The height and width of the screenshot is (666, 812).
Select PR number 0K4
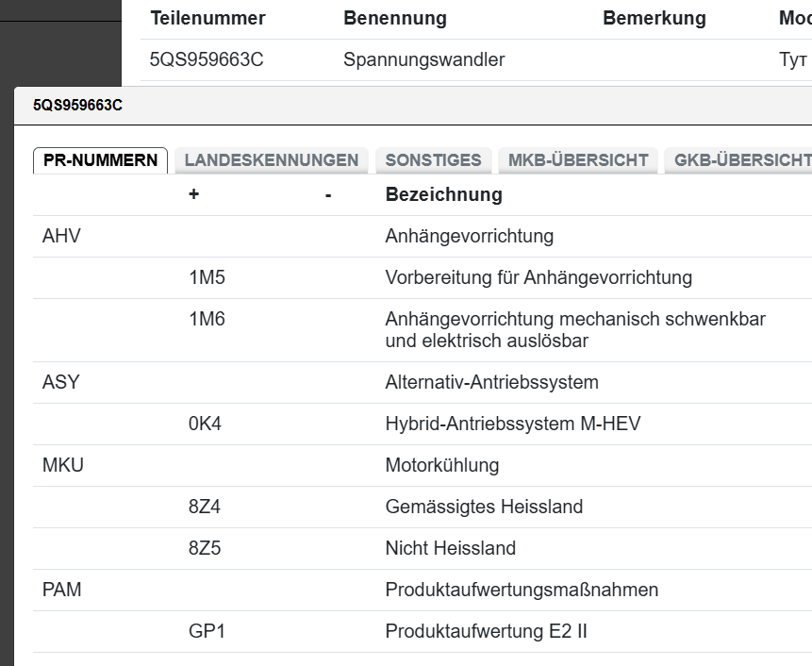click(205, 424)
